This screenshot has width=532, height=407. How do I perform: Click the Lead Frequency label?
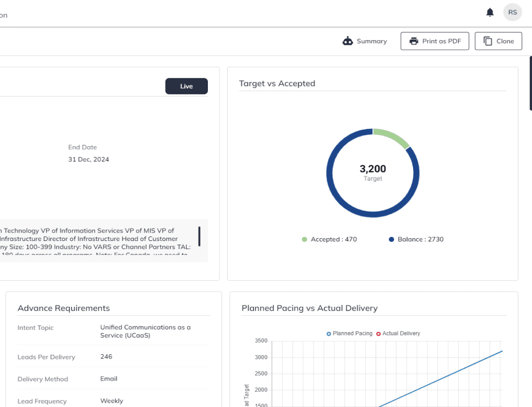tap(42, 401)
